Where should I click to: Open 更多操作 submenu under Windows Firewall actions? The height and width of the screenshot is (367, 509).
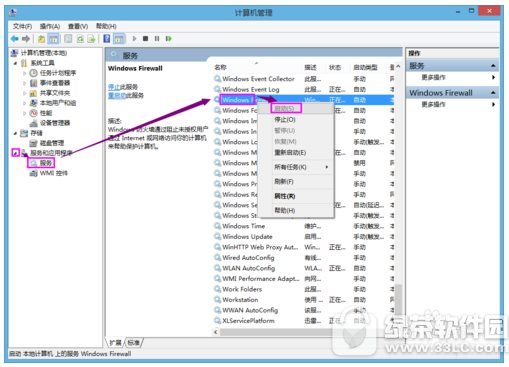(x=453, y=104)
